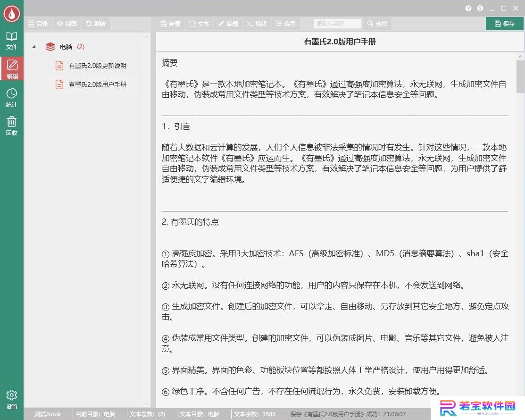Open the 统计 (Statistics) sidebar section
Image resolution: width=525 pixels, height=420 pixels.
click(12, 98)
